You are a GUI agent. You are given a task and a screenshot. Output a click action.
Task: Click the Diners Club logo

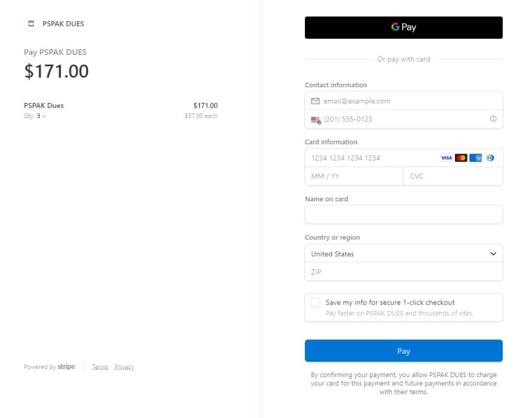click(x=490, y=158)
